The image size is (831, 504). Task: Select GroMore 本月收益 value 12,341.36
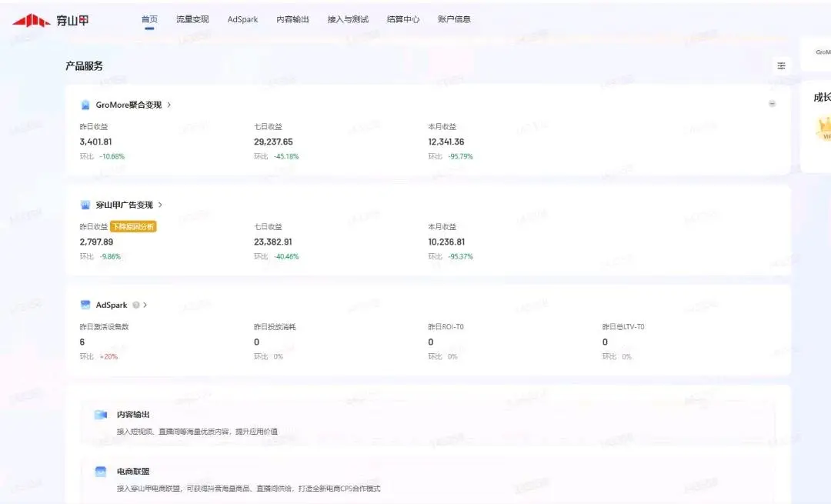[446, 142]
